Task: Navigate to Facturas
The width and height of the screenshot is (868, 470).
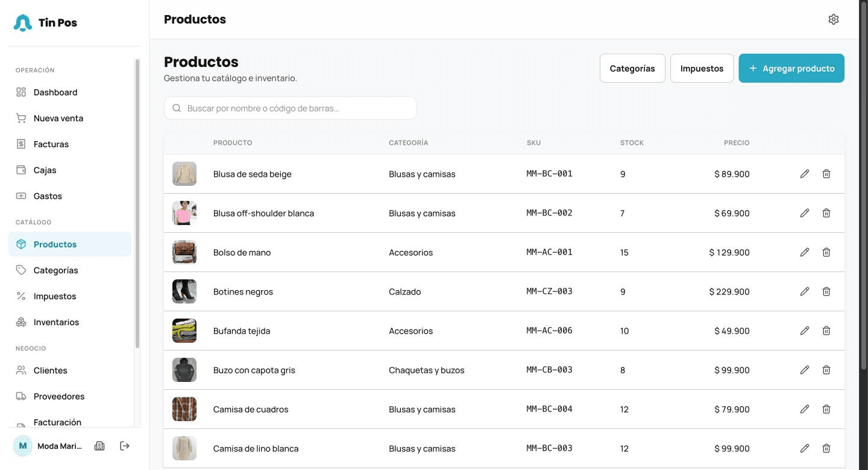Action: pyautogui.click(x=70, y=144)
